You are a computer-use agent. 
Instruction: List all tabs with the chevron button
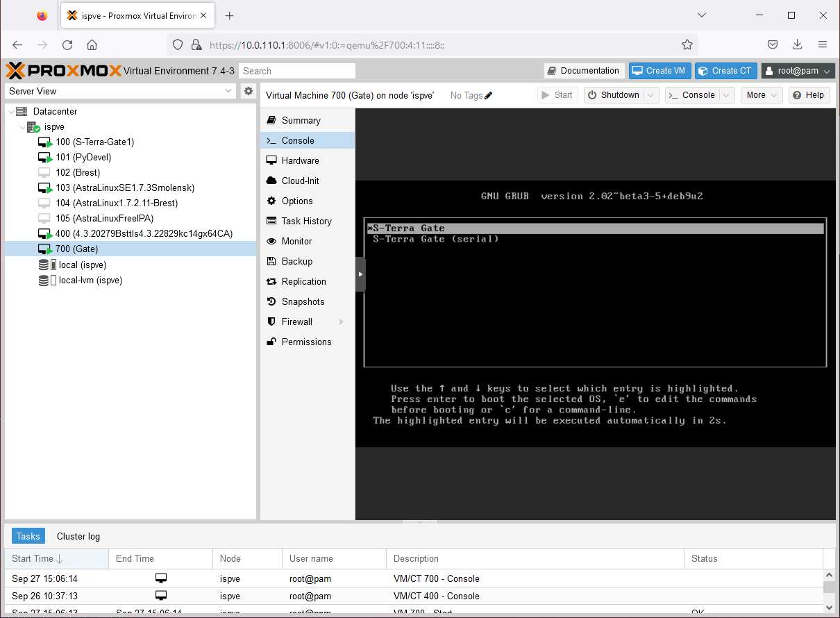tap(702, 15)
